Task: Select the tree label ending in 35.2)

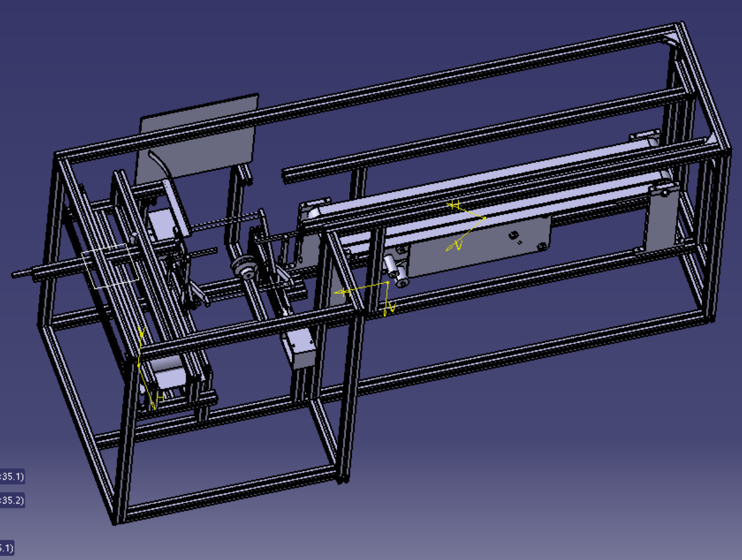Action: [x=12, y=501]
